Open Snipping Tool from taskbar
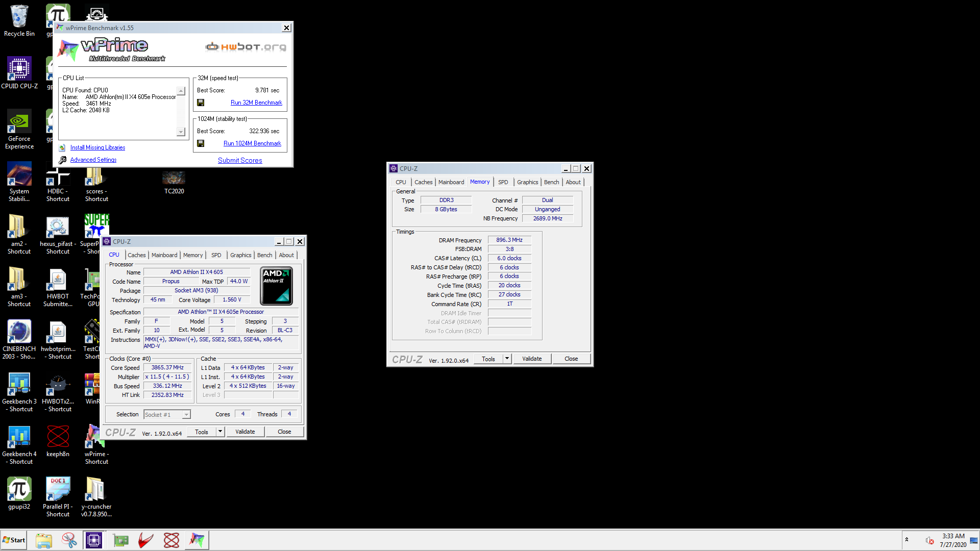 coord(69,540)
